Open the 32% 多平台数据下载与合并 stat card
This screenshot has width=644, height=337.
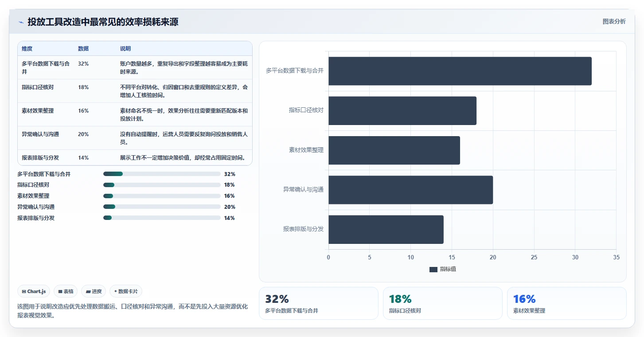coord(319,303)
